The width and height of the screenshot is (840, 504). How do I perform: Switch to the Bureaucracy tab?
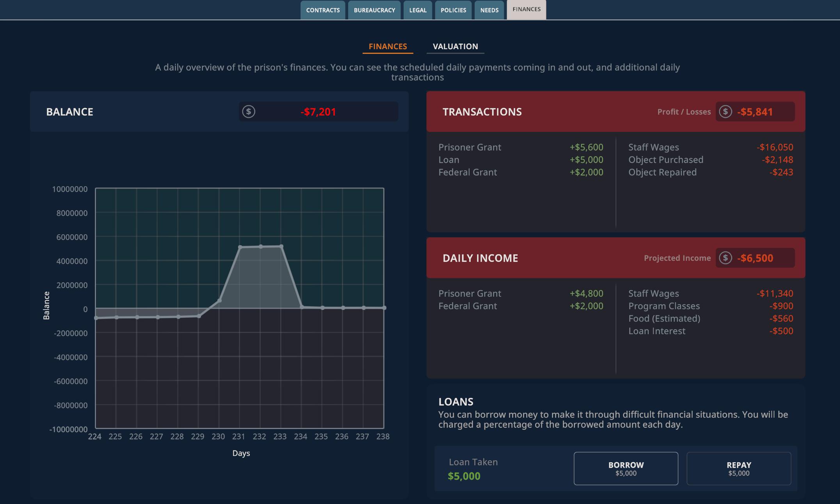(374, 10)
